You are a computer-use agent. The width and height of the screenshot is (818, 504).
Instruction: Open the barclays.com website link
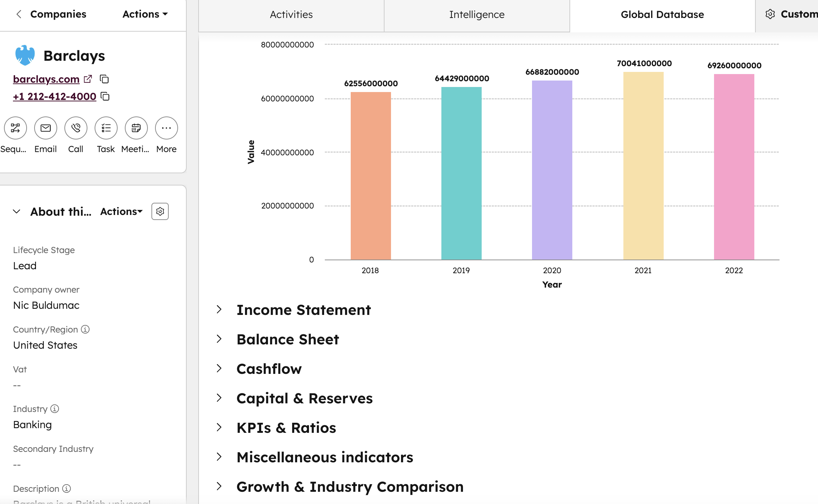46,79
